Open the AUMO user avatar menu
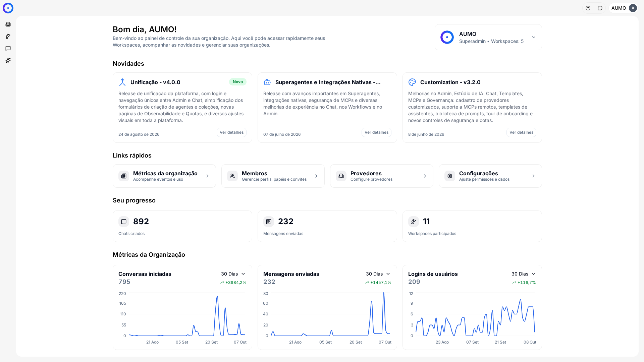 624,8
